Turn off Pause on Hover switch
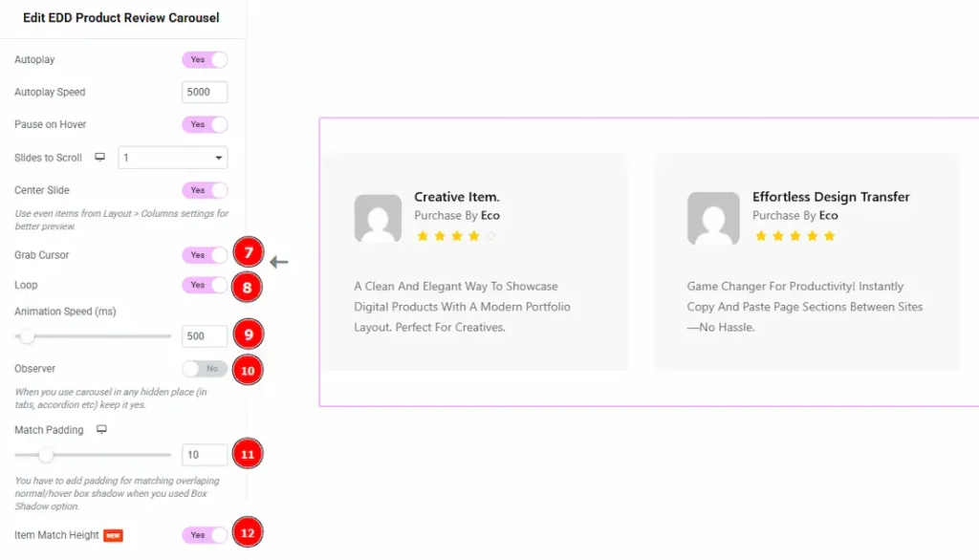The image size is (979, 560). [x=205, y=125]
